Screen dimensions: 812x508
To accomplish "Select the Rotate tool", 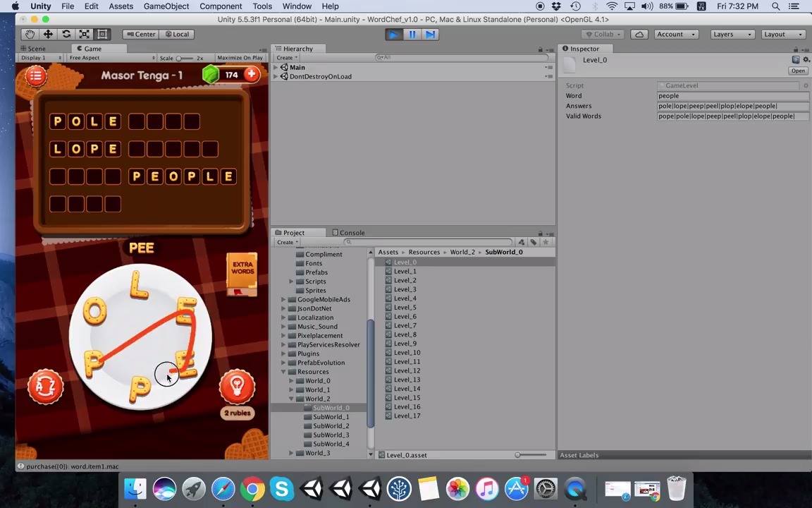I will click(x=66, y=34).
